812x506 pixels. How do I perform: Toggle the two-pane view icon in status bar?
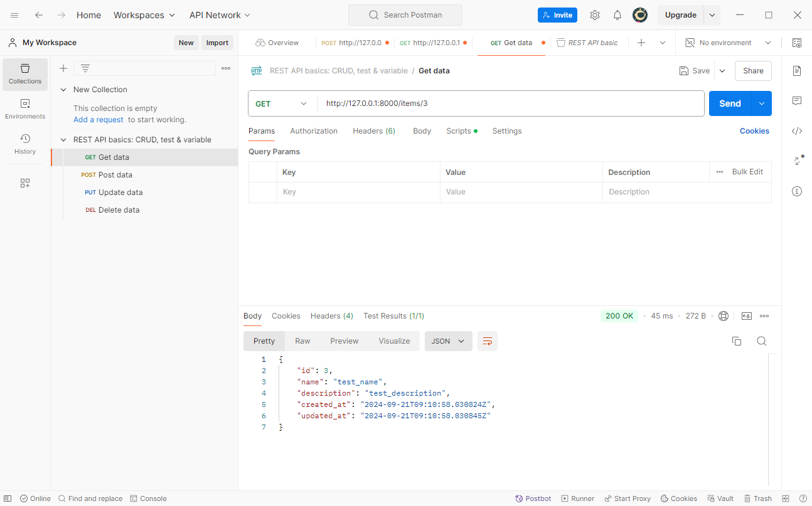pos(786,498)
